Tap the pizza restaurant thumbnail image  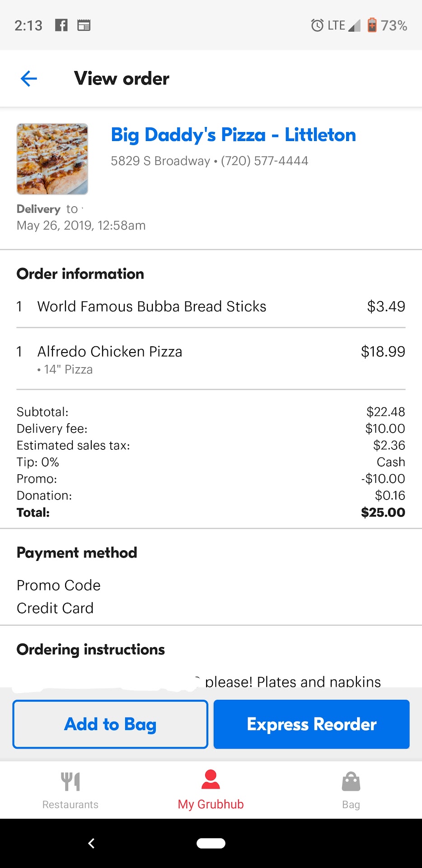point(52,159)
